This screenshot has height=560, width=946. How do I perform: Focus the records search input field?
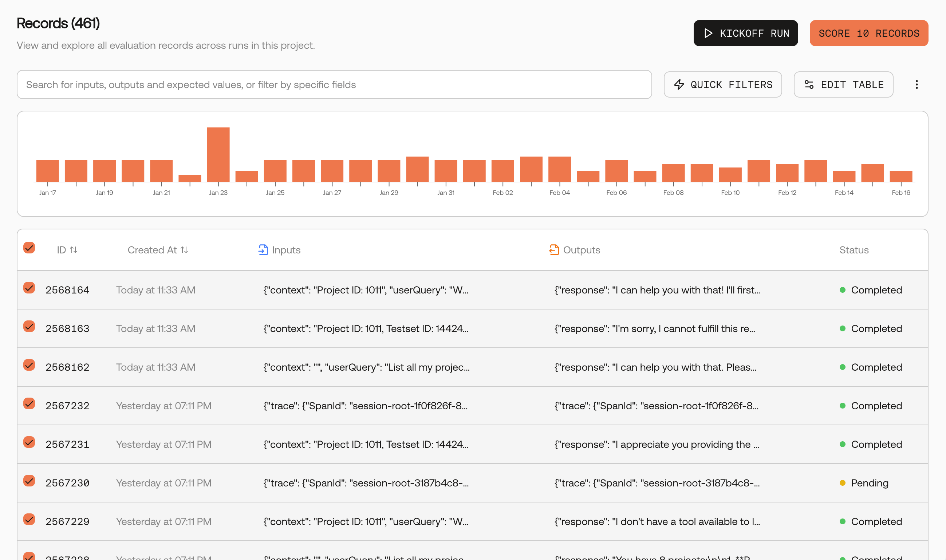coord(334,84)
